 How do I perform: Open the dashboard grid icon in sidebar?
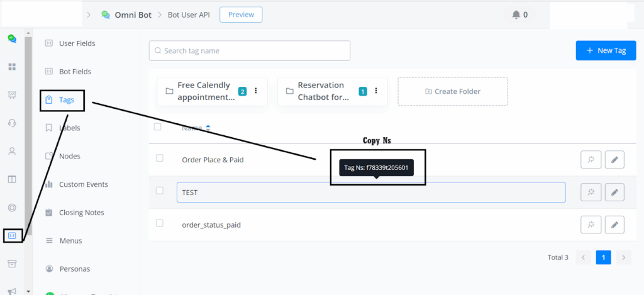tap(12, 67)
